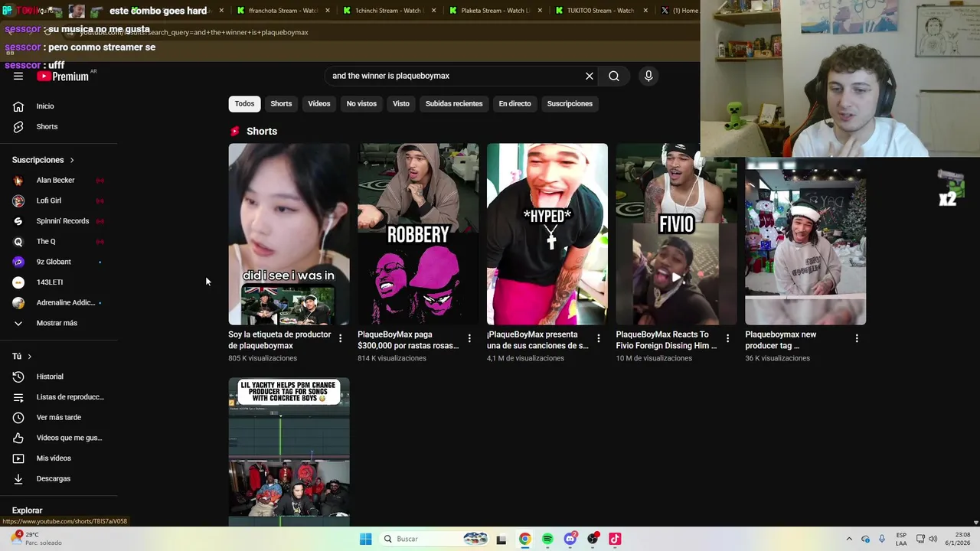Click the magnifying glass search button
The height and width of the screenshot is (551, 980).
[x=614, y=76]
